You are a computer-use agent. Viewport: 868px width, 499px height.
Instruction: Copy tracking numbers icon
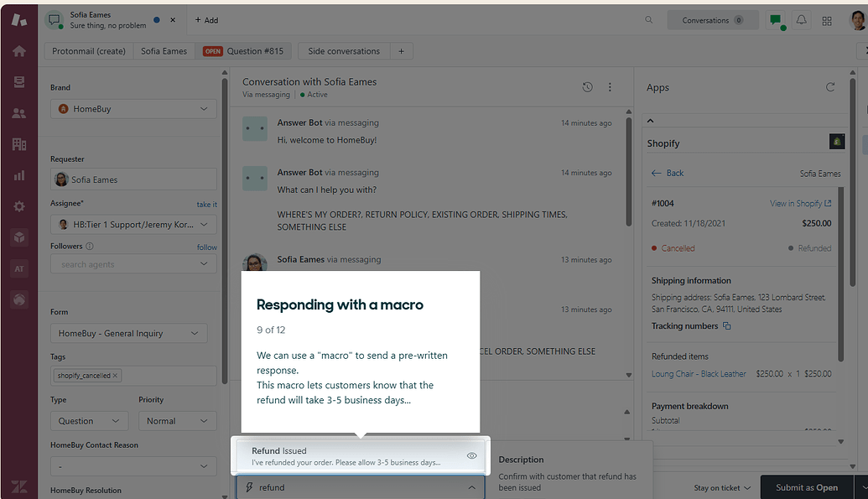[x=727, y=326]
